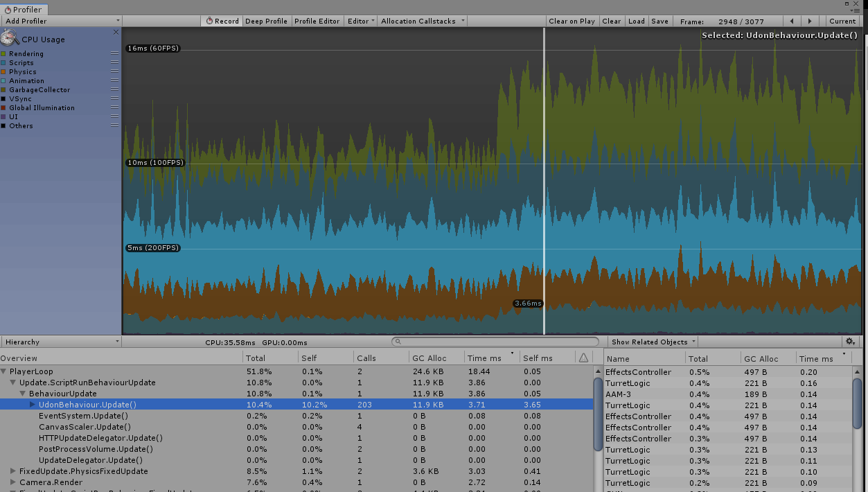
Task: Enable Deep Profile mode
Action: pyautogui.click(x=266, y=21)
